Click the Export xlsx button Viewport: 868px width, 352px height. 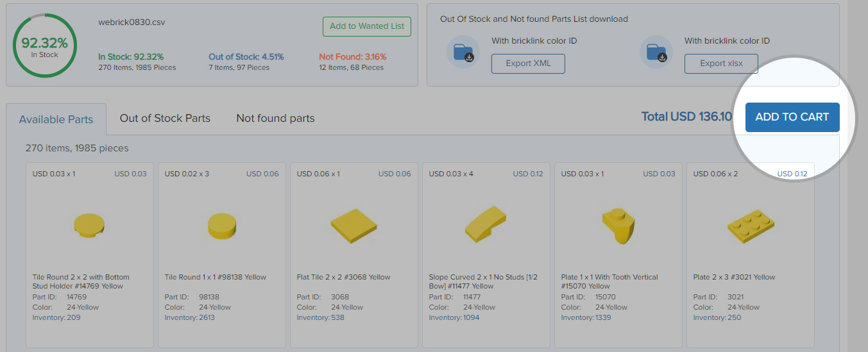[x=721, y=63]
